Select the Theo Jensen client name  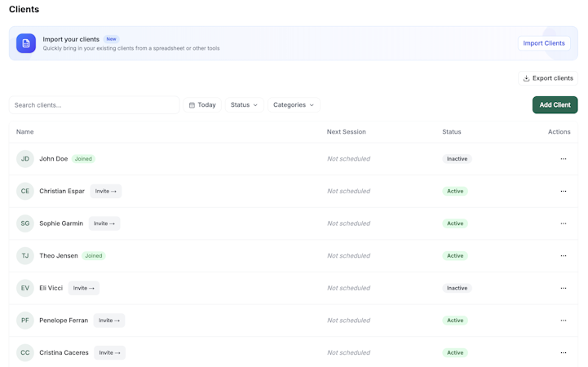(x=59, y=255)
